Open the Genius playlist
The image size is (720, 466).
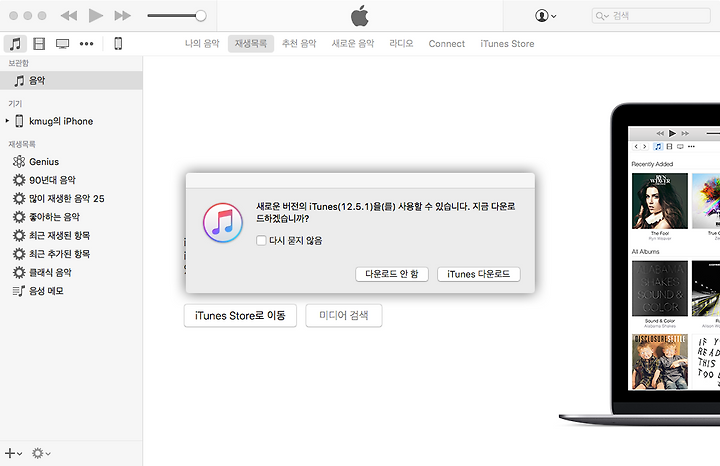(x=43, y=161)
